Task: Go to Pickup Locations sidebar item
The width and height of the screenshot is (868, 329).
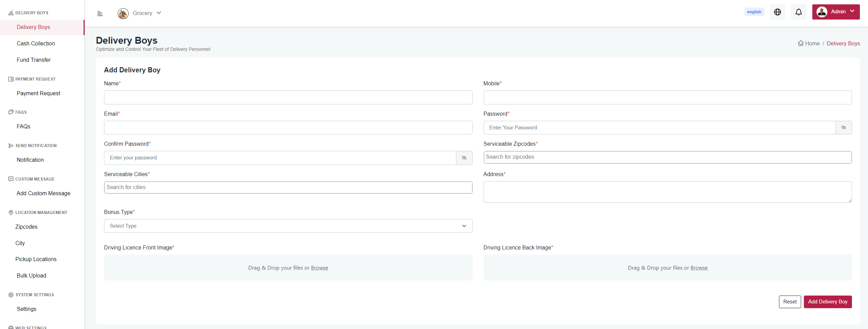Action: pyautogui.click(x=36, y=259)
